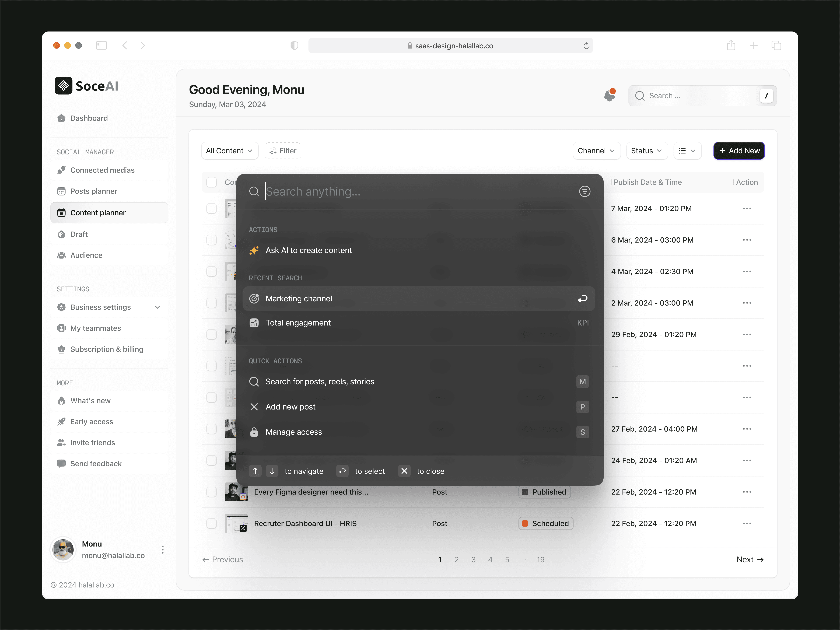This screenshot has width=840, height=630.
Task: Open actions menu for 7 Mar row
Action: pyautogui.click(x=747, y=208)
